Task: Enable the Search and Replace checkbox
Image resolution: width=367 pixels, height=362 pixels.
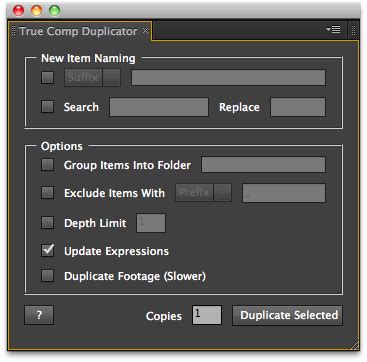Action: coord(47,107)
